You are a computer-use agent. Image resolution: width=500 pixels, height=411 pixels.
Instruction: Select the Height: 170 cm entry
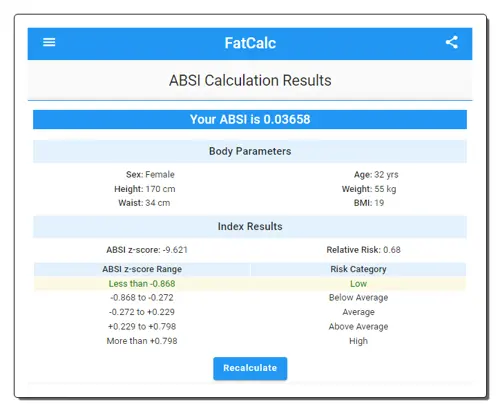click(x=145, y=189)
